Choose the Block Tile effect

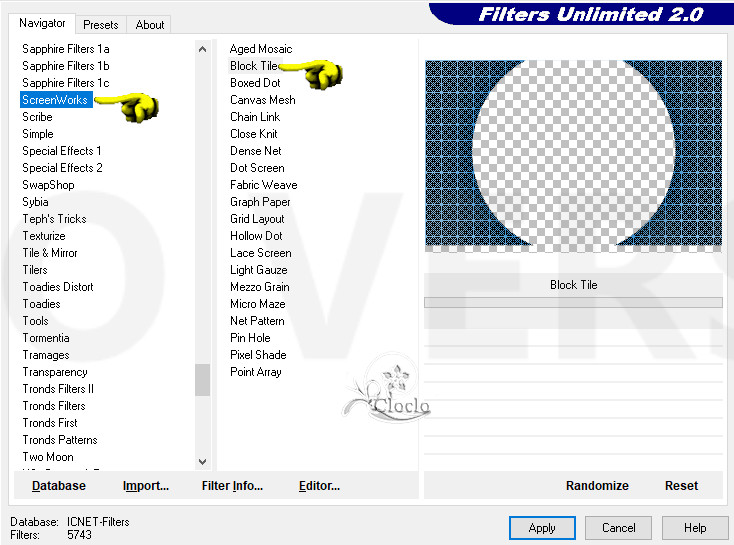254,66
